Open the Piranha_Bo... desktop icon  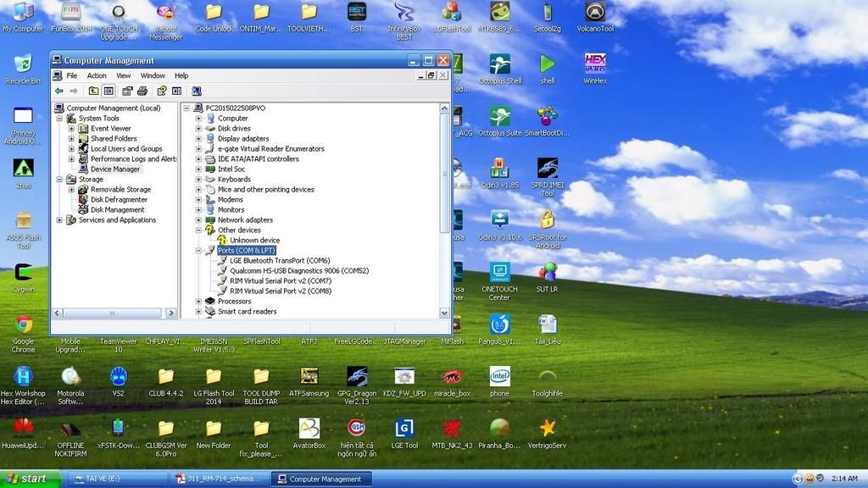(x=500, y=433)
